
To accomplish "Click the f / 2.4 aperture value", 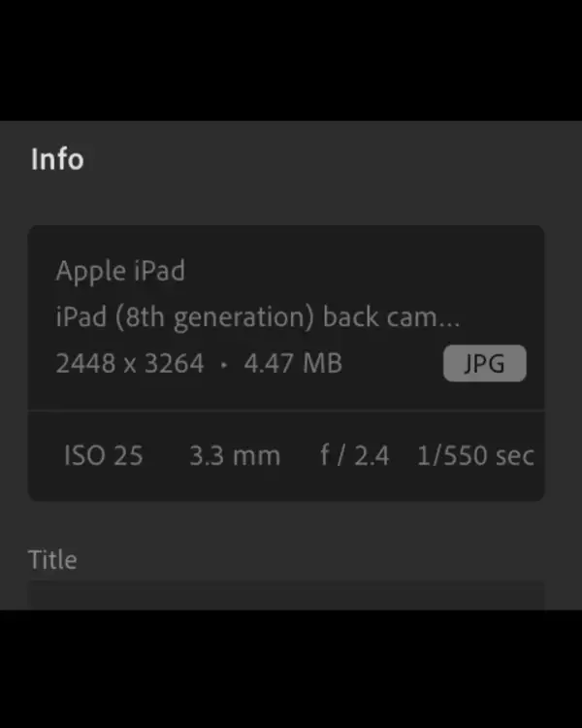I will pos(355,455).
